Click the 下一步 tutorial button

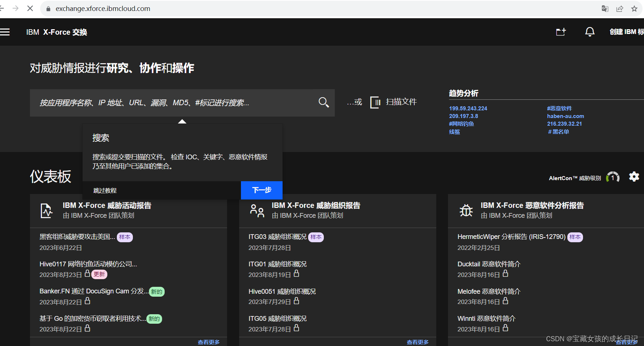pos(261,190)
